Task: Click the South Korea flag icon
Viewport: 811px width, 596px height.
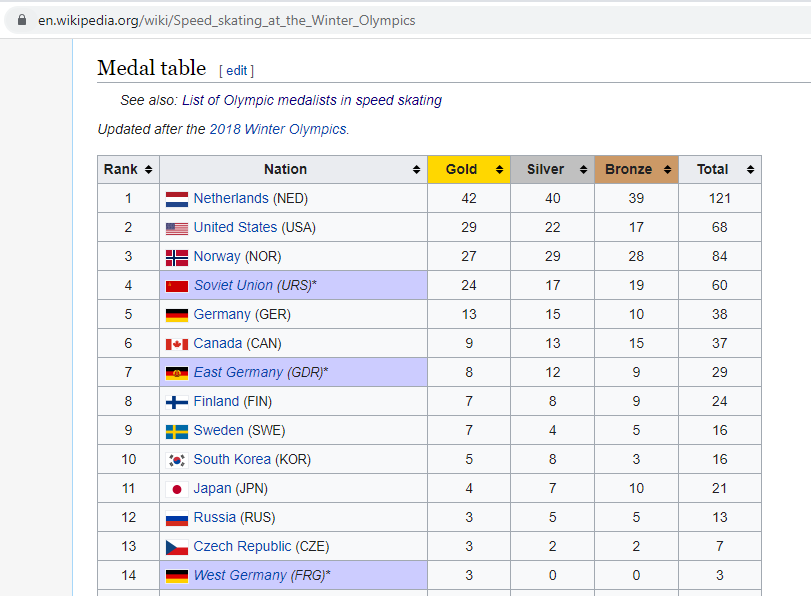Action: (x=177, y=460)
